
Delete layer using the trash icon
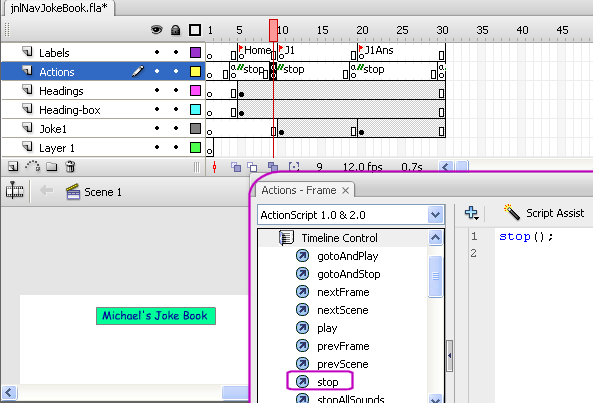click(70, 166)
